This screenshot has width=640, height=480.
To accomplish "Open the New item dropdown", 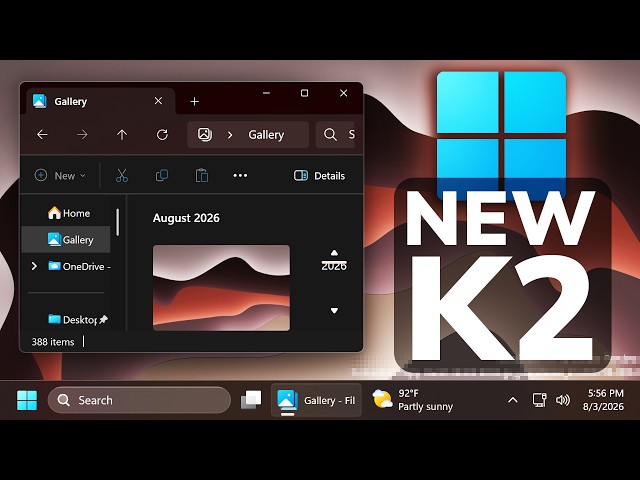I will (60, 176).
